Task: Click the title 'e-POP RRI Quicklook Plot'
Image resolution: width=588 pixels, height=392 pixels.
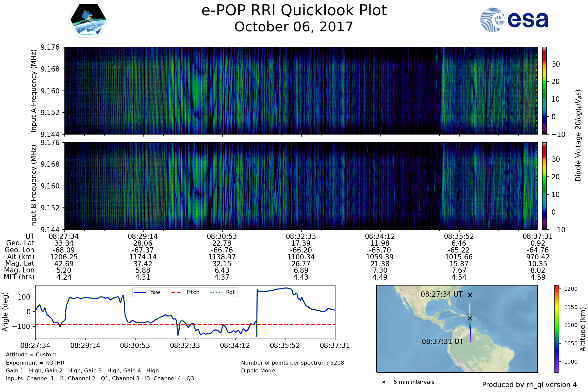Action: click(x=294, y=10)
